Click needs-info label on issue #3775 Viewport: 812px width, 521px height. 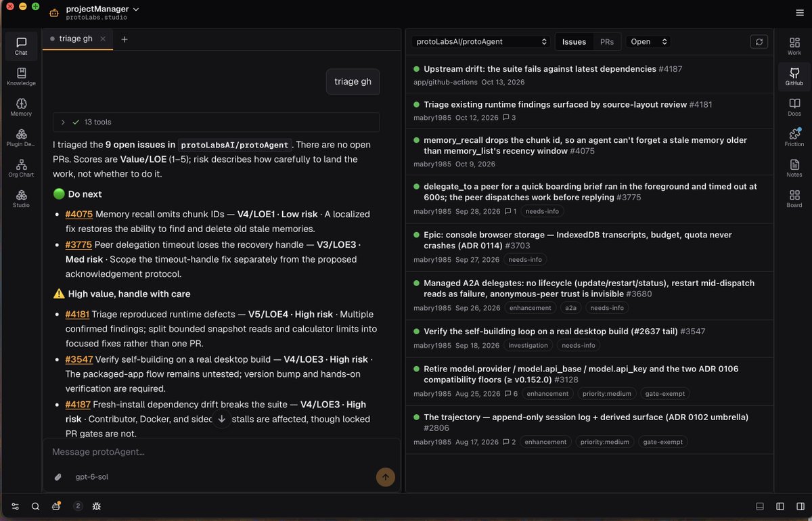(543, 211)
